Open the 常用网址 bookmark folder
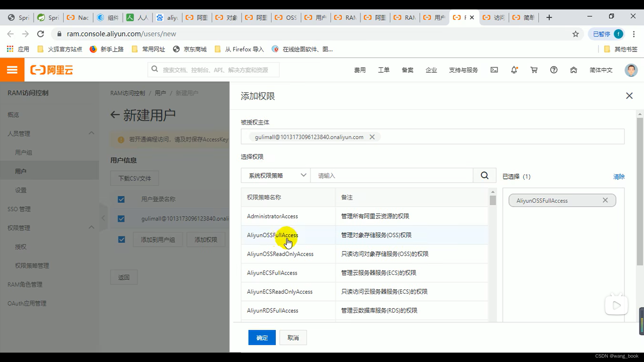 149,49
